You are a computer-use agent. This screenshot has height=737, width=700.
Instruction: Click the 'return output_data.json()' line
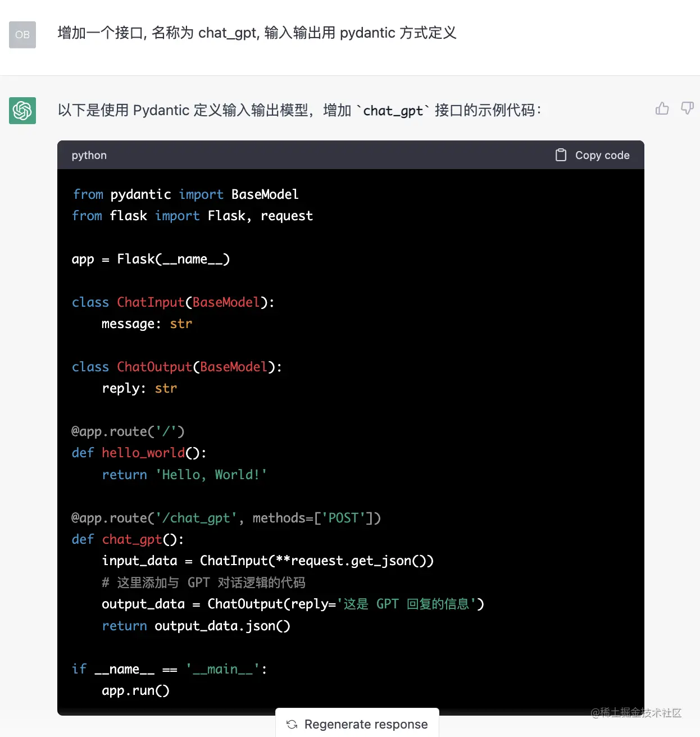pos(196,626)
